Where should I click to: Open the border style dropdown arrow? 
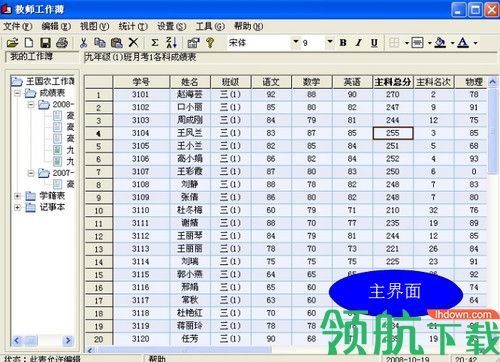429,43
